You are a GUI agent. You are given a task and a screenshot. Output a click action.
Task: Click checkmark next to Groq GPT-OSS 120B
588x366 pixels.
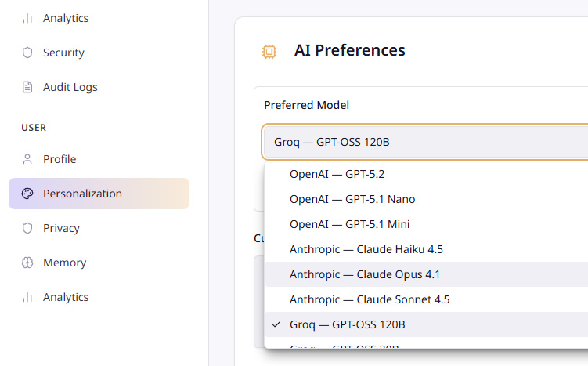(x=276, y=324)
